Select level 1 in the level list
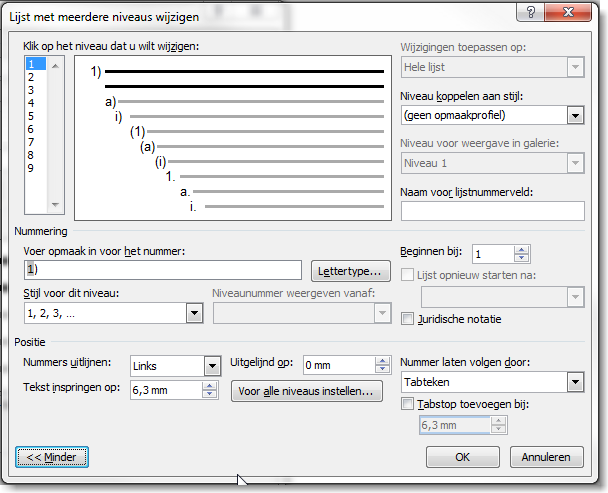 click(x=36, y=64)
